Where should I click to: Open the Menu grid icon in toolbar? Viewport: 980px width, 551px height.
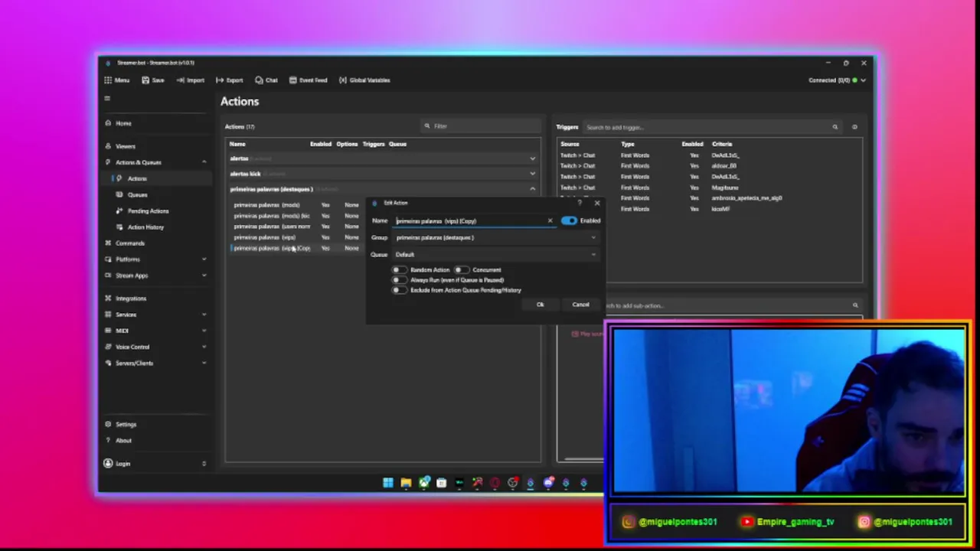pyautogui.click(x=108, y=80)
